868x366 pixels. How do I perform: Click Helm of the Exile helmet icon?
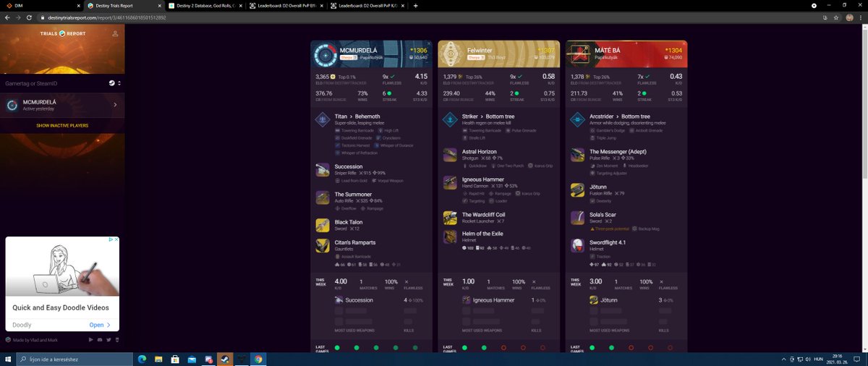pos(450,237)
